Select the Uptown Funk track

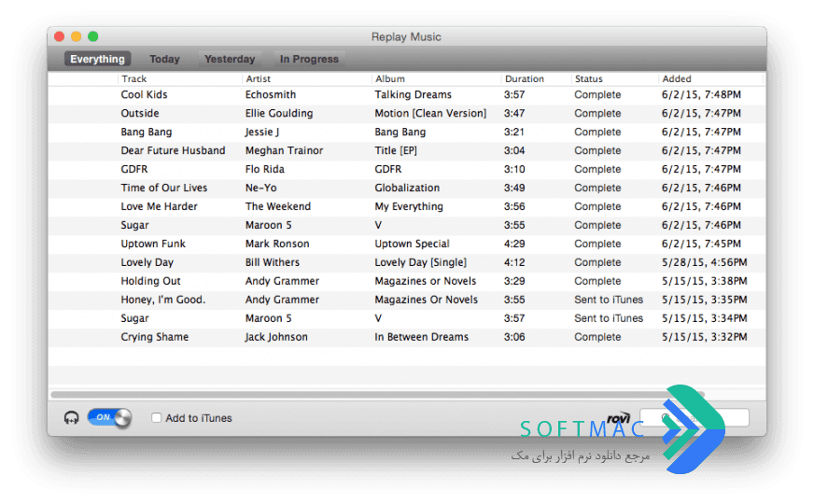153,244
